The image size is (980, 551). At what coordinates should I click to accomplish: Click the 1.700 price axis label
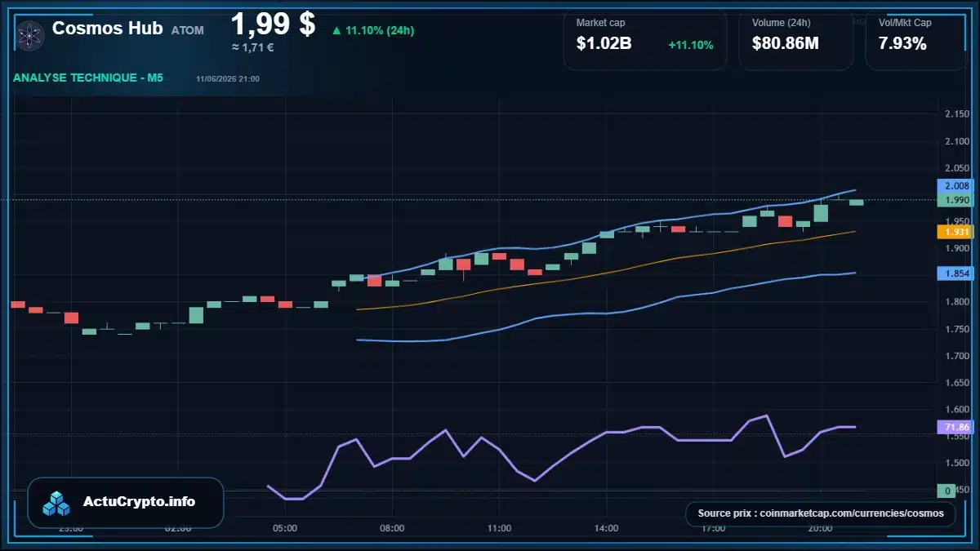956,356
